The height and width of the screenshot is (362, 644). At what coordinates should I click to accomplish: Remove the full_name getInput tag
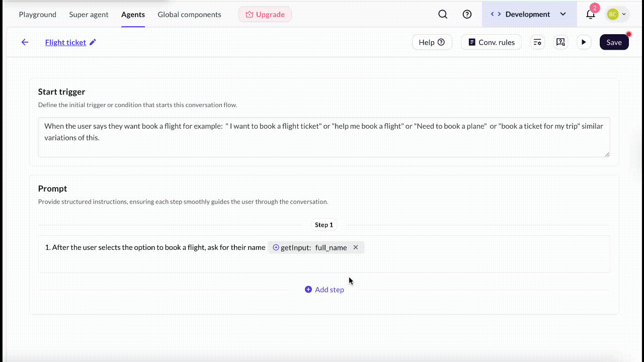[356, 247]
